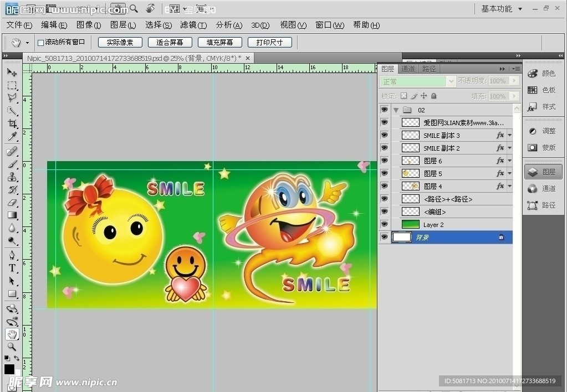
Task: Select the Brush tool
Action: 12,164
